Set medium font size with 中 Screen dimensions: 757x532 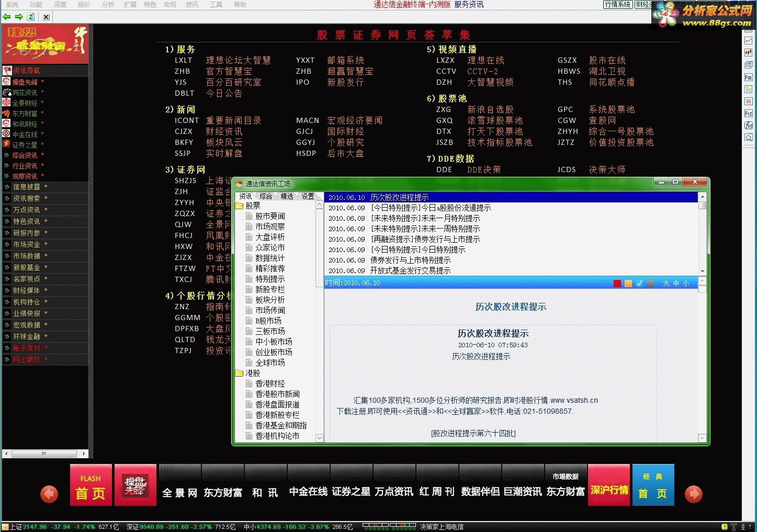click(676, 283)
